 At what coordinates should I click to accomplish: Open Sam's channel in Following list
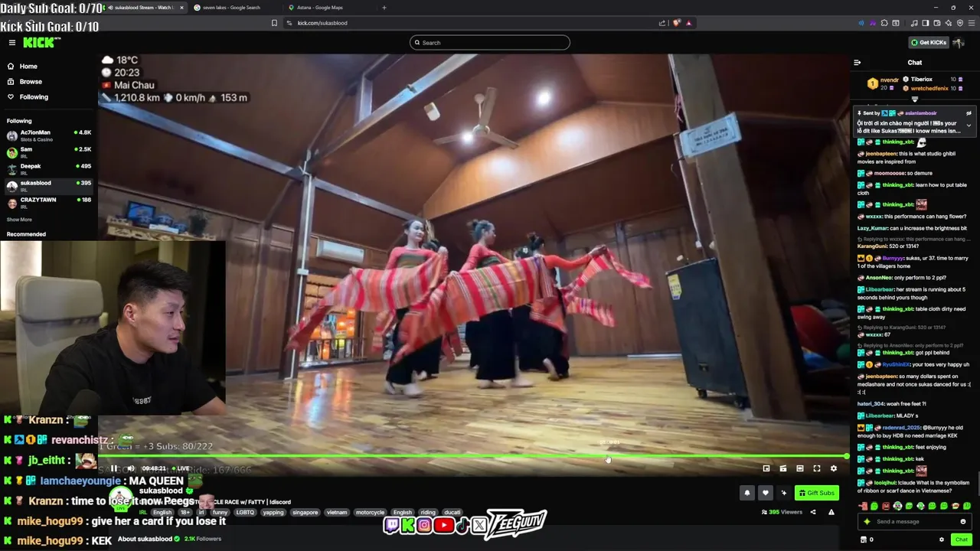coord(49,152)
